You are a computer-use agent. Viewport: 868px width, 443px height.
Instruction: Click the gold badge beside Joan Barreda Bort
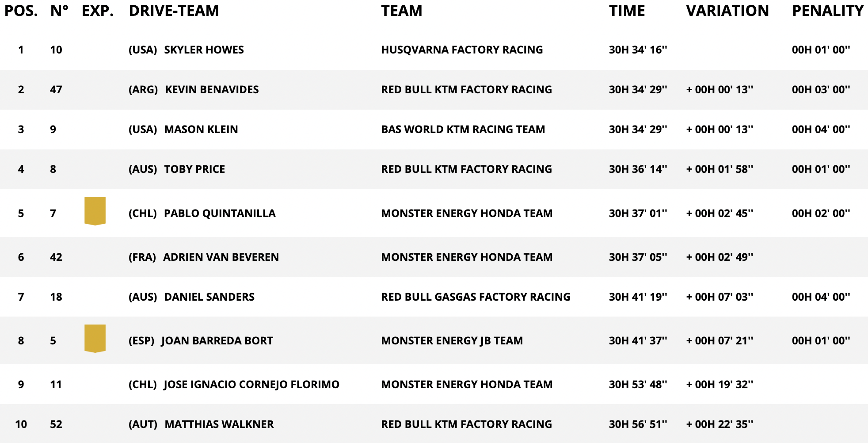pyautogui.click(x=95, y=338)
